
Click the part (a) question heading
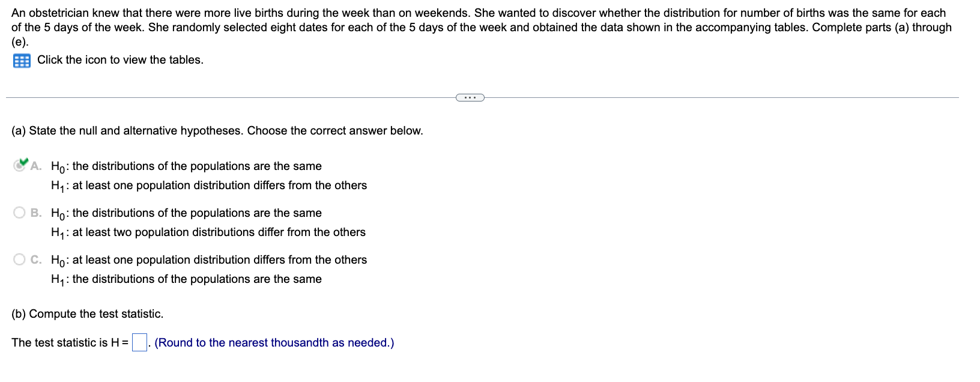tap(217, 130)
